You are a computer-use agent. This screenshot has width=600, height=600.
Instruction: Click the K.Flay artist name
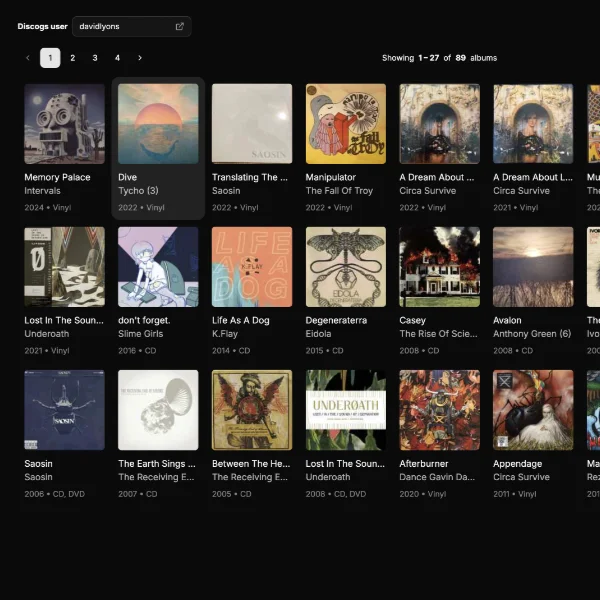tap(225, 334)
